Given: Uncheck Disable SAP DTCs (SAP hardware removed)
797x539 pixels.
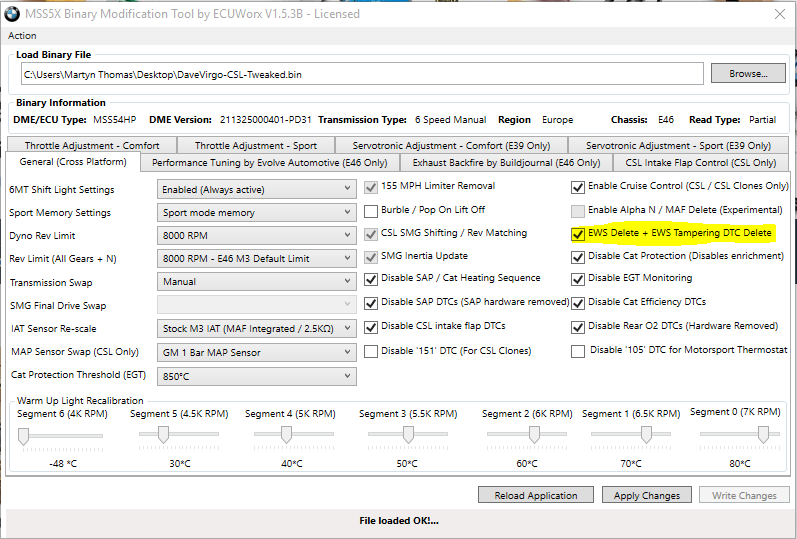Looking at the screenshot, I should [x=371, y=303].
